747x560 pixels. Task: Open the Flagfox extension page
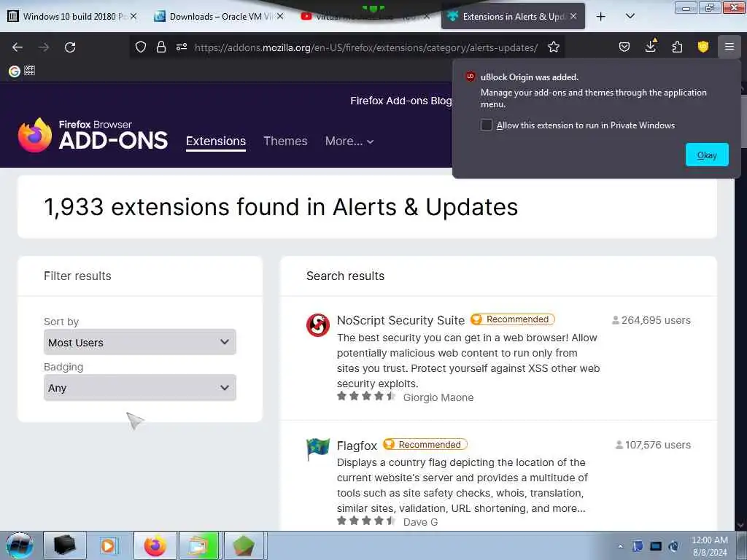click(x=357, y=446)
